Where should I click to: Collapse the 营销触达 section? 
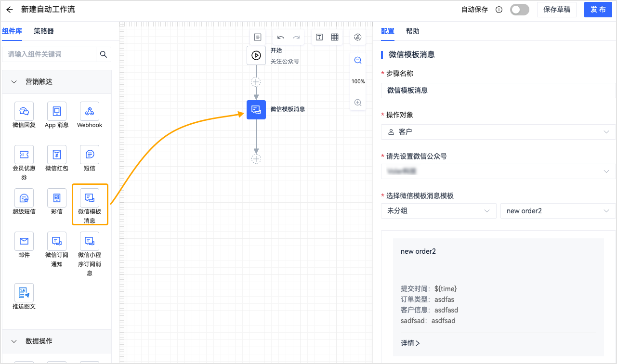[x=57, y=82]
